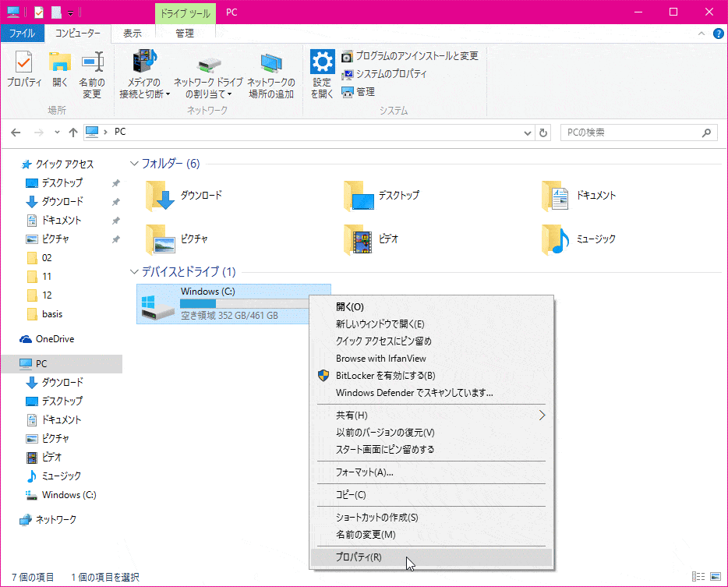The height and width of the screenshot is (587, 728).
Task: Click the back navigation arrow
Action: pos(16,133)
